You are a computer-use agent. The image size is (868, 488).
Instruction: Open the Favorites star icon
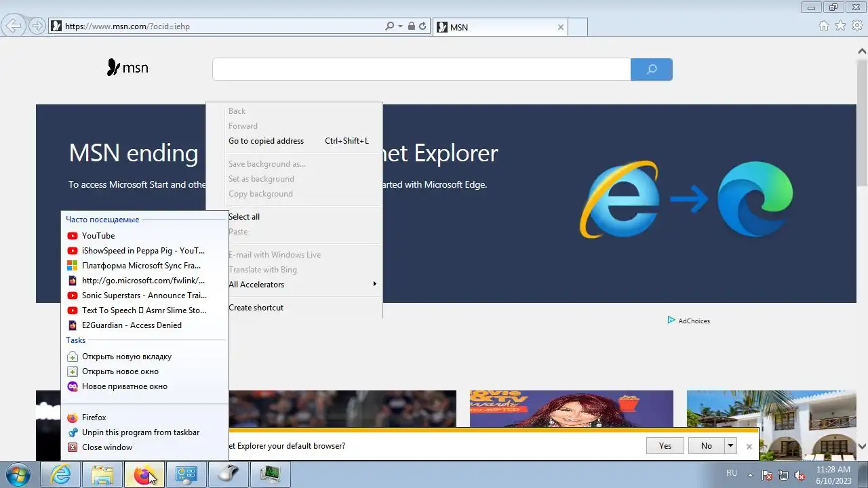tap(840, 26)
